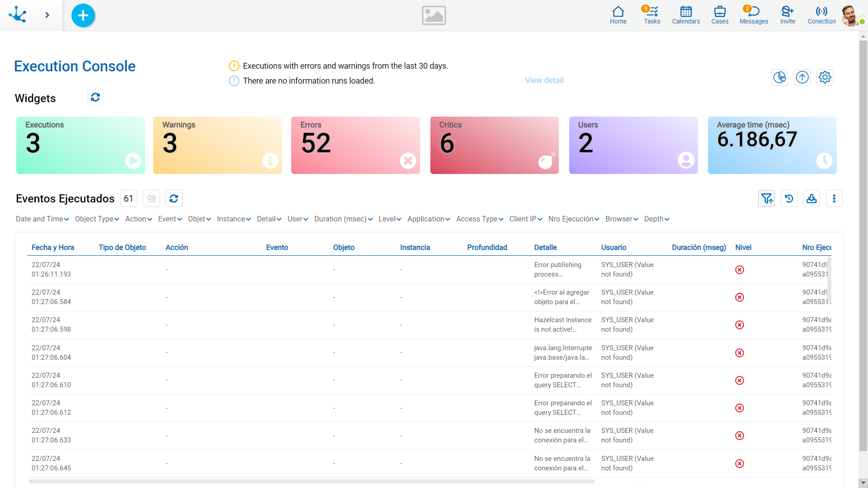The height and width of the screenshot is (488, 868).
Task: Go to Tasks in top navigation
Action: [x=652, y=15]
